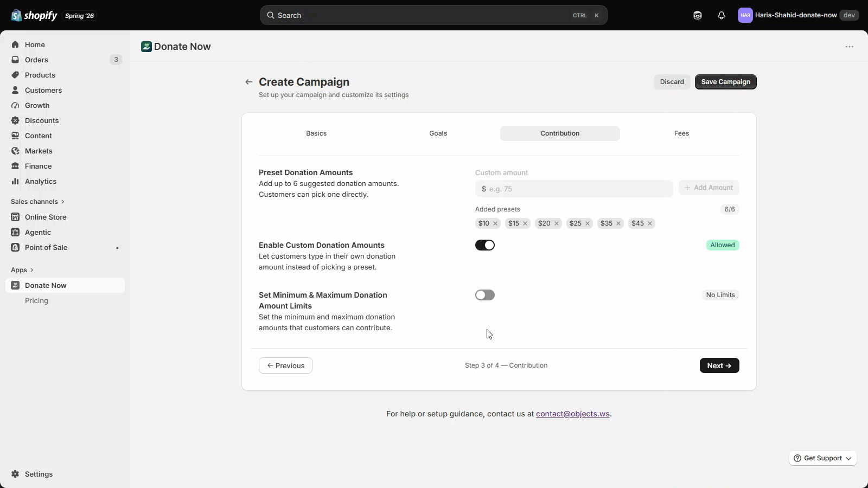Screen dimensions: 868x488
Task: Click the Analytics bar chart icon
Action: coord(15,181)
